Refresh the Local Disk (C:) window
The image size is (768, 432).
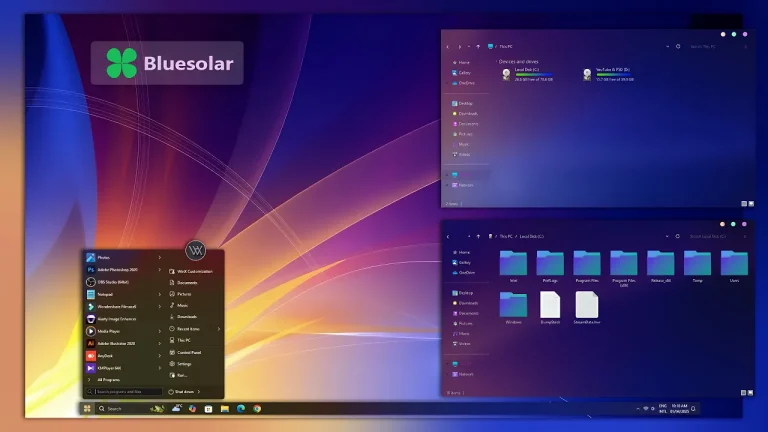(677, 236)
